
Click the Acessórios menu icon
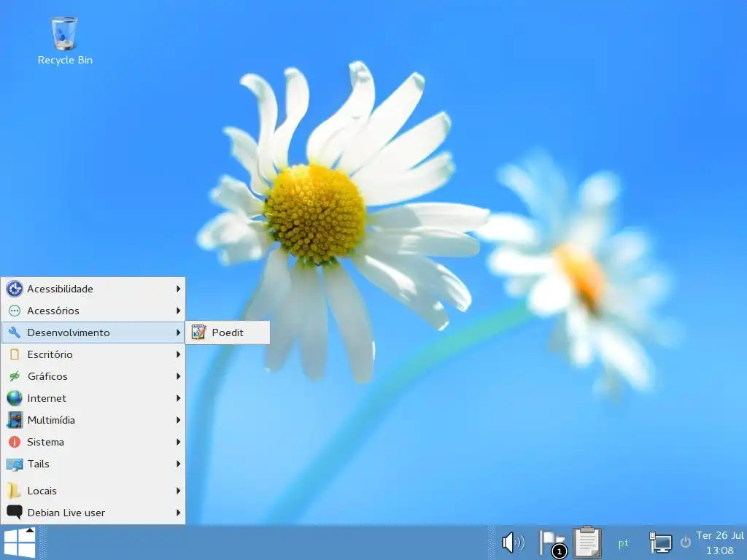click(15, 311)
